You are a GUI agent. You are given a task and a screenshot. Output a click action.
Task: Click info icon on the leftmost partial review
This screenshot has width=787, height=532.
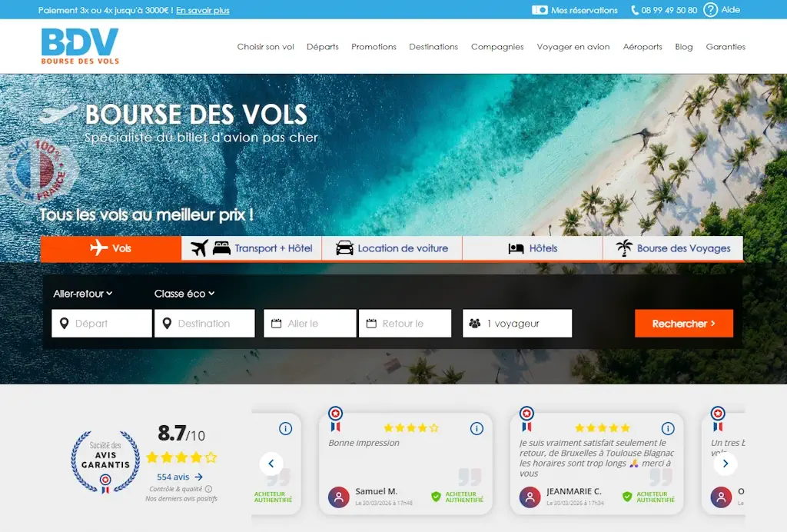[286, 428]
